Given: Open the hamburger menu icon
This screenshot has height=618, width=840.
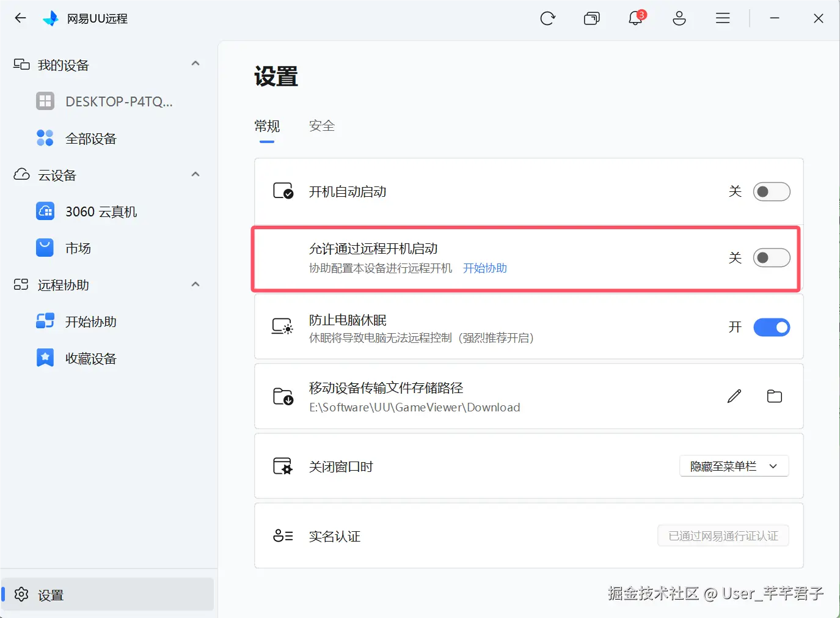Looking at the screenshot, I should tap(723, 18).
